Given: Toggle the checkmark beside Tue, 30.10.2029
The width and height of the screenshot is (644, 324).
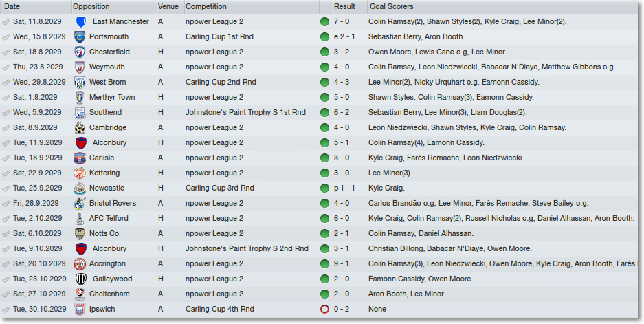Looking at the screenshot, I should pyautogui.click(x=5, y=309).
